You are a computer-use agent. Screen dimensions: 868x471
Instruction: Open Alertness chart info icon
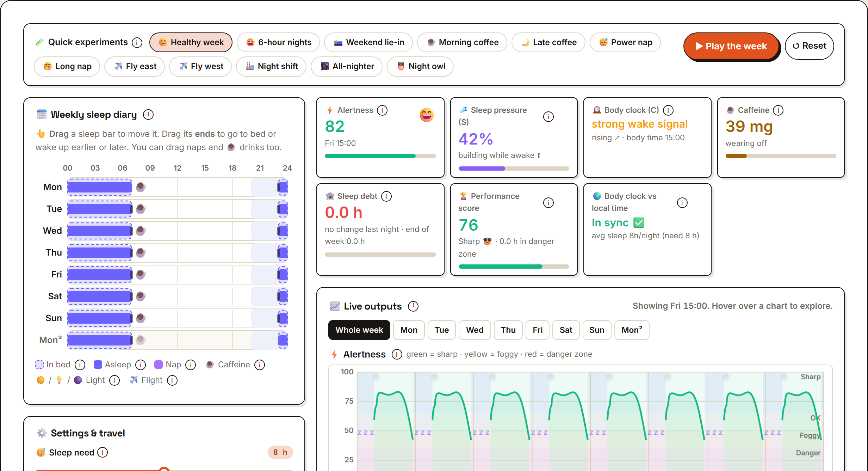pyautogui.click(x=397, y=354)
